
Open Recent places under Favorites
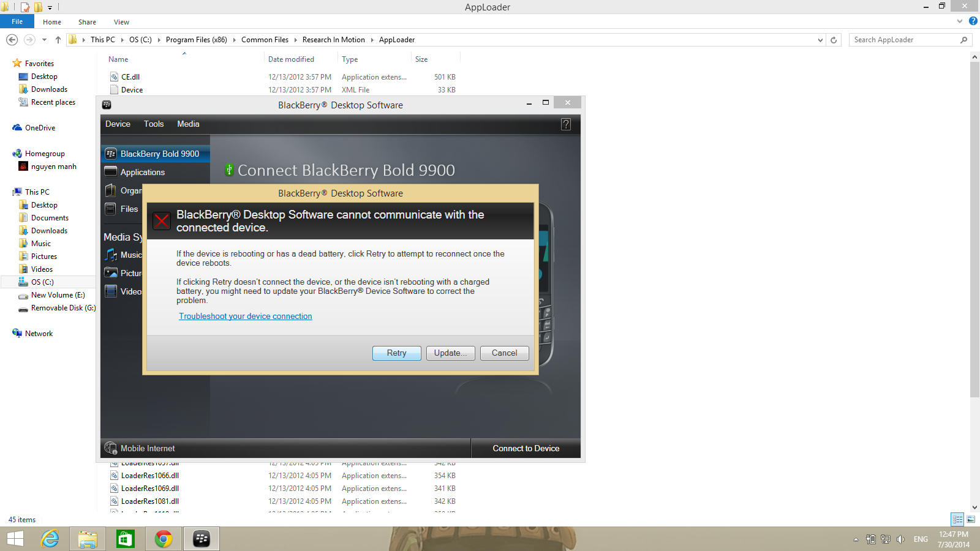click(53, 102)
